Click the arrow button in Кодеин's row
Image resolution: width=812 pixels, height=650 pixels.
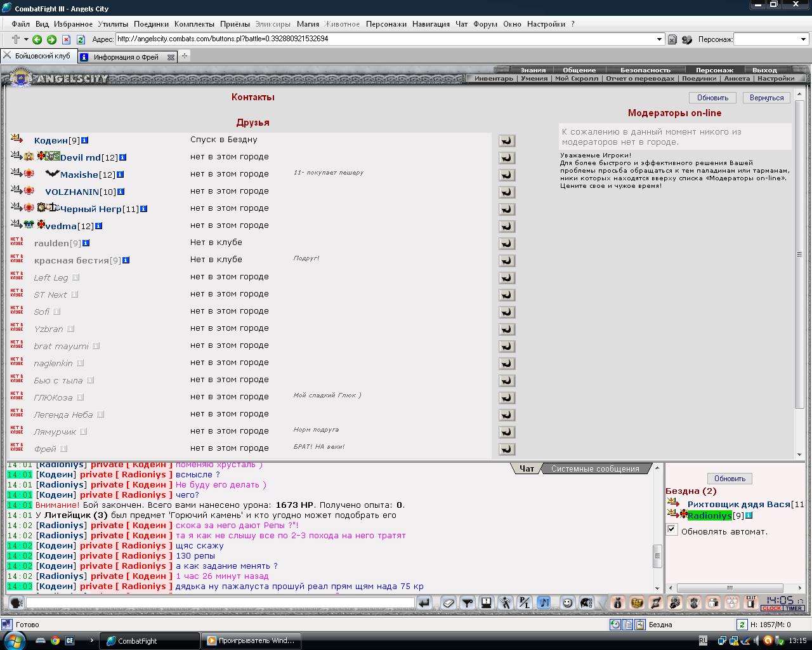pyautogui.click(x=507, y=140)
